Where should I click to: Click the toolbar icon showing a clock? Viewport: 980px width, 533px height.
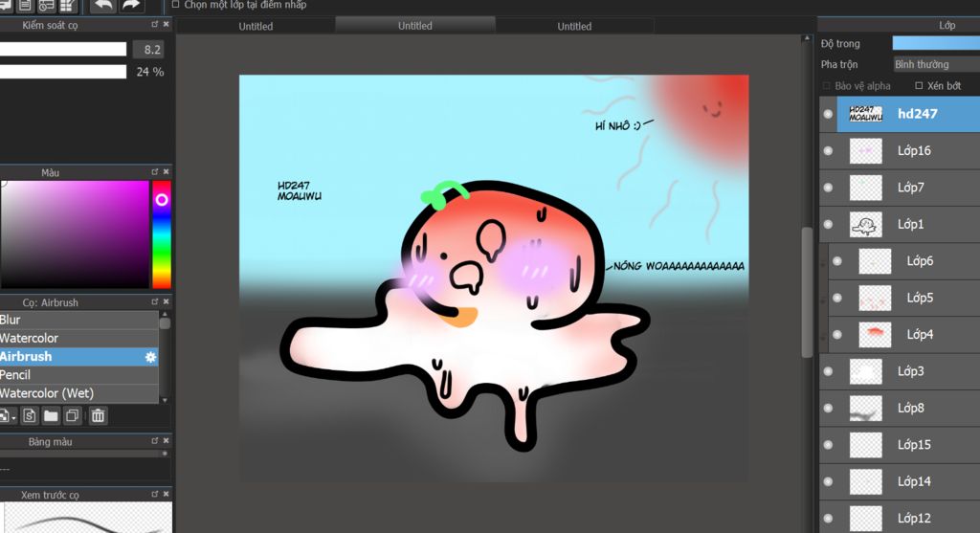[x=46, y=6]
